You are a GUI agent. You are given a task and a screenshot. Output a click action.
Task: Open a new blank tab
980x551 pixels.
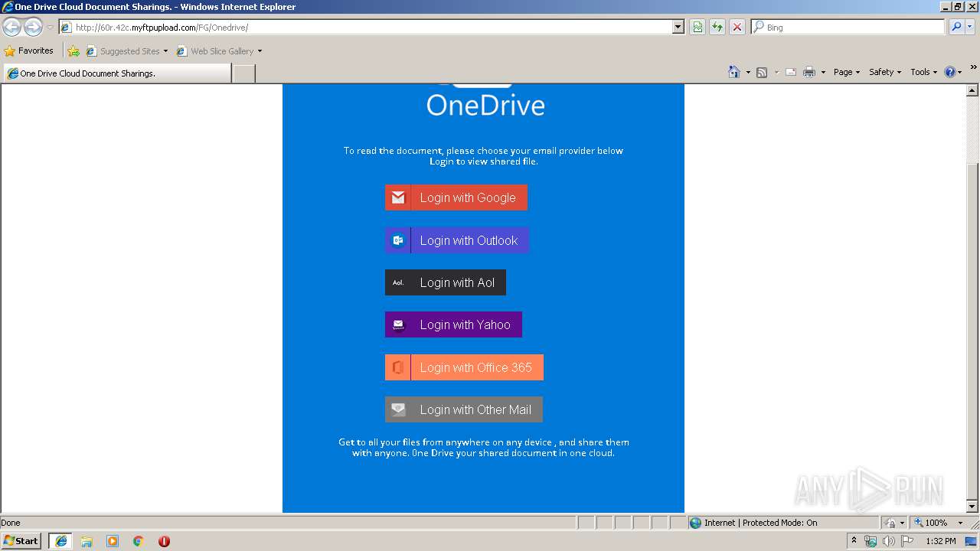(x=243, y=73)
